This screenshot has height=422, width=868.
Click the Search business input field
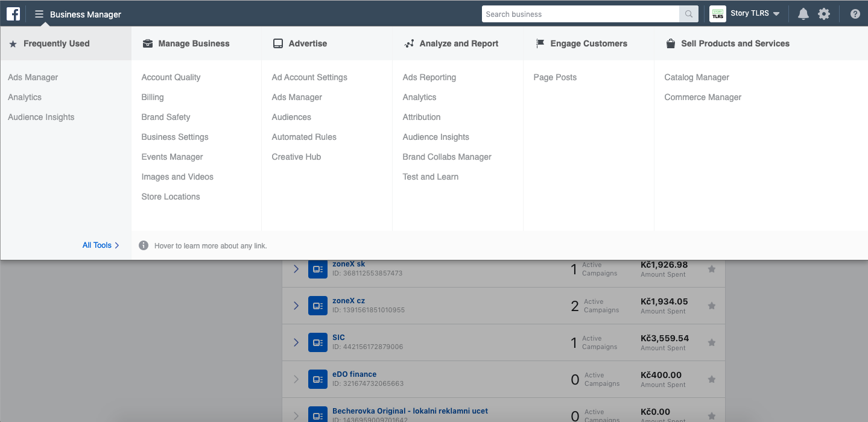pos(580,14)
